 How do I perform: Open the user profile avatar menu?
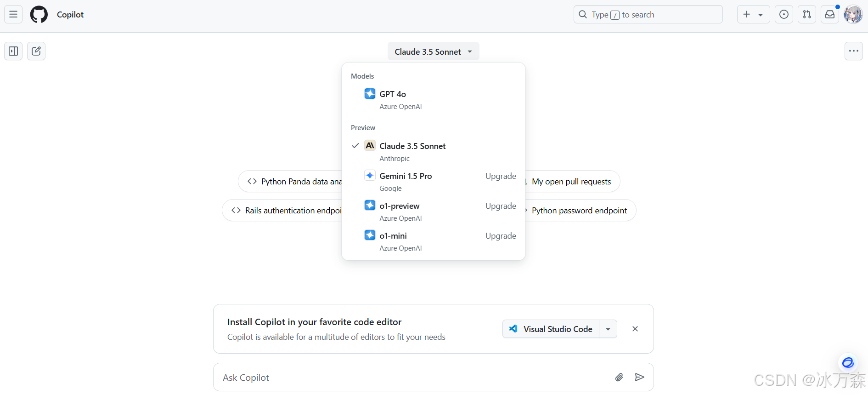click(x=853, y=14)
